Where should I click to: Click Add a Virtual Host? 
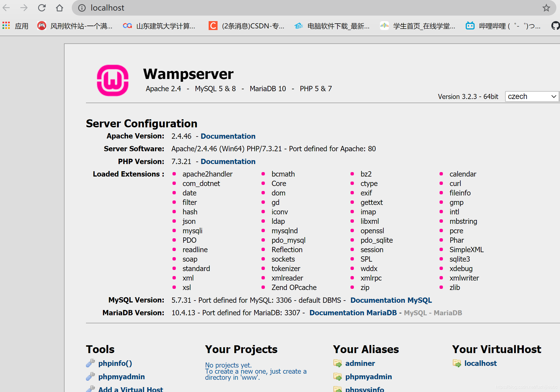[130, 389]
